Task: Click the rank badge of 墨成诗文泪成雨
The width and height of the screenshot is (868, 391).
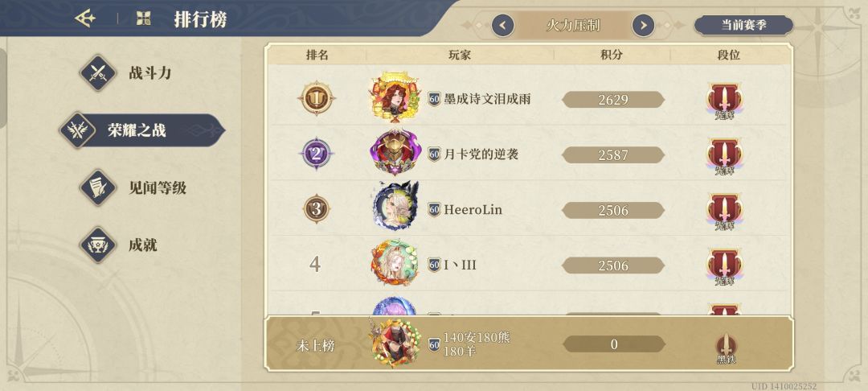Action: 725,101
